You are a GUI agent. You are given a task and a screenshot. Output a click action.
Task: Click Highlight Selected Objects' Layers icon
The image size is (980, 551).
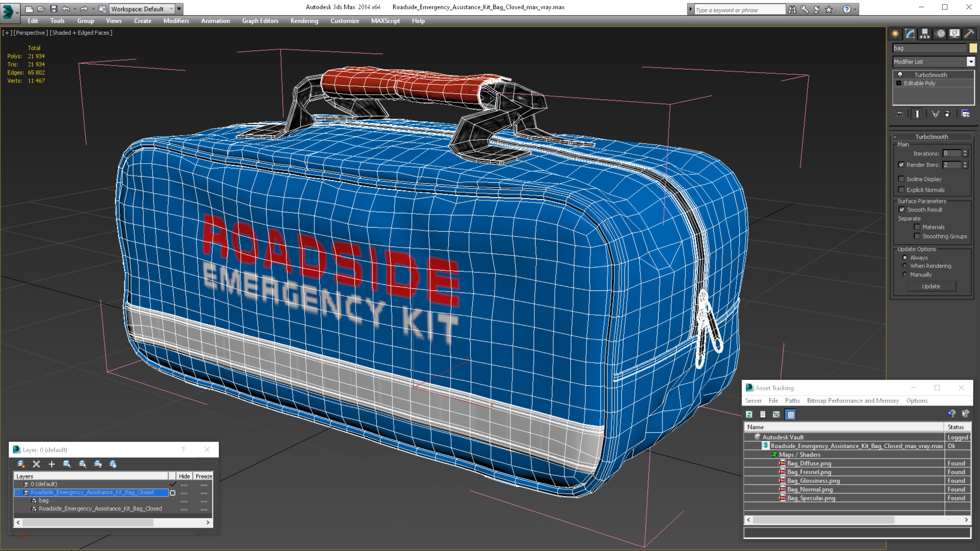(x=82, y=464)
